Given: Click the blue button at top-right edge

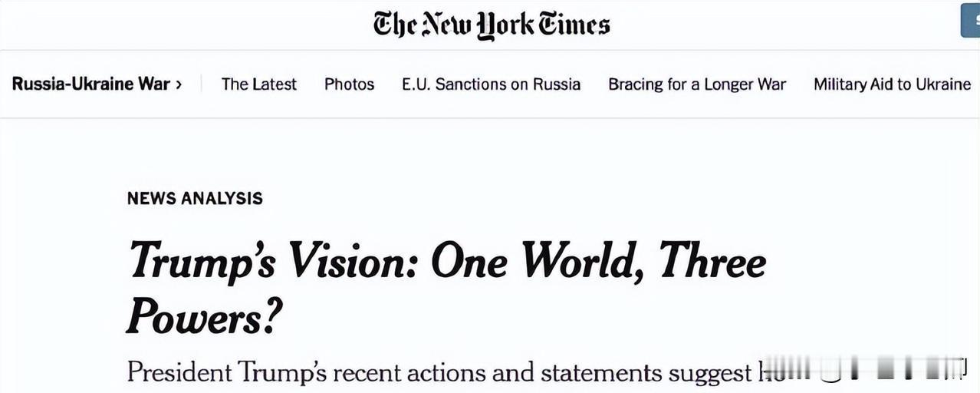Looking at the screenshot, I should (971, 21).
